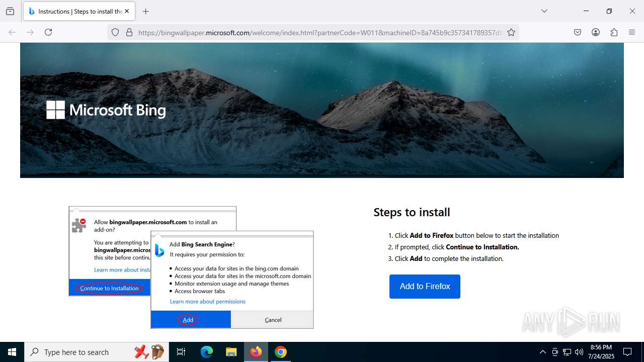Close the Instructions tab
644x362 pixels.
tap(127, 11)
